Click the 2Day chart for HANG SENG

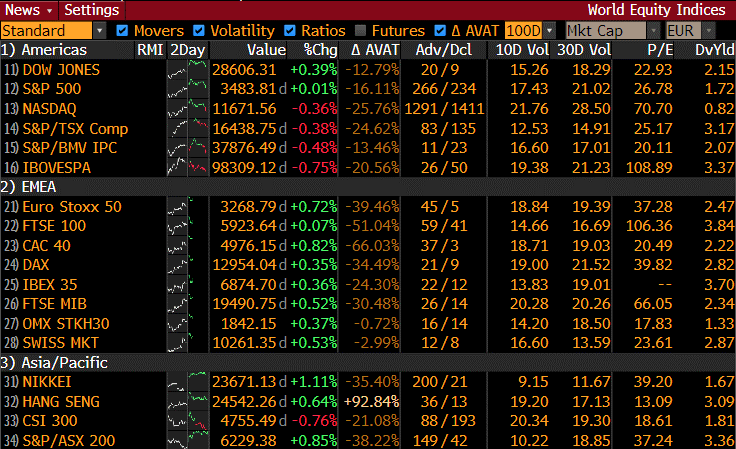187,402
